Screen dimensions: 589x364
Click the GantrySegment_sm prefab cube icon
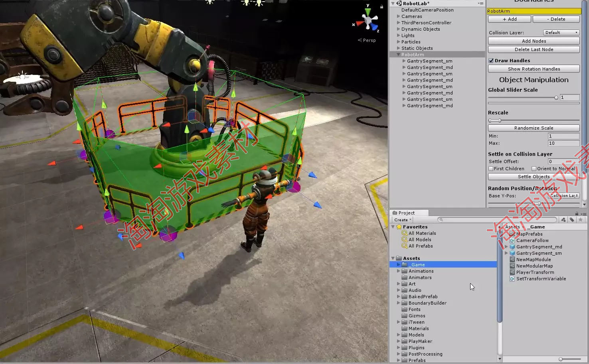(512, 253)
